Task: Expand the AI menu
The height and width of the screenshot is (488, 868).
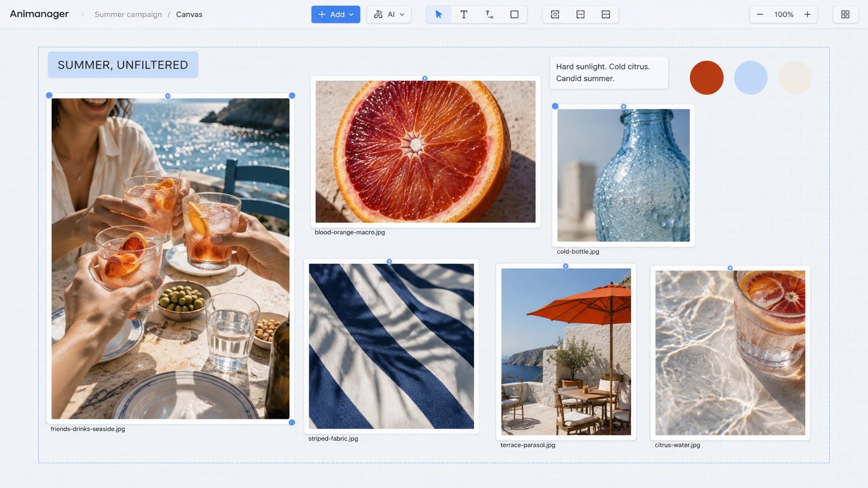Action: [x=389, y=15]
